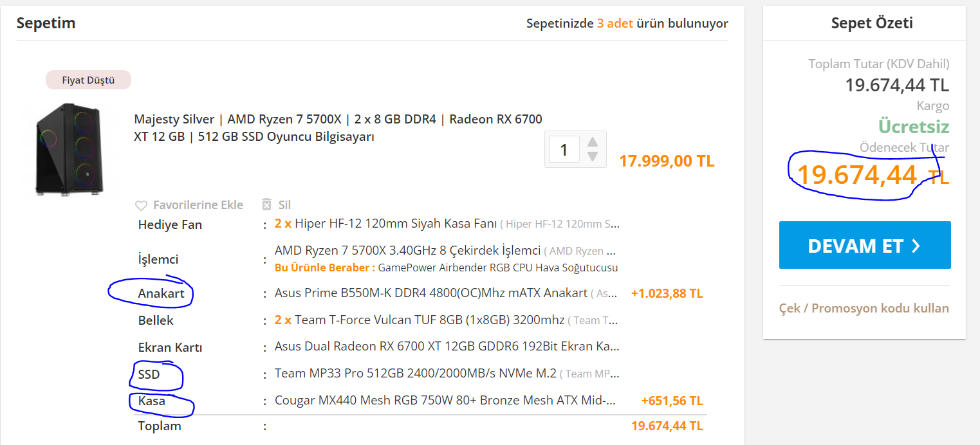This screenshot has width=980, height=445.
Task: Click Çek / Promosyon kodu kullan link
Action: tap(864, 308)
